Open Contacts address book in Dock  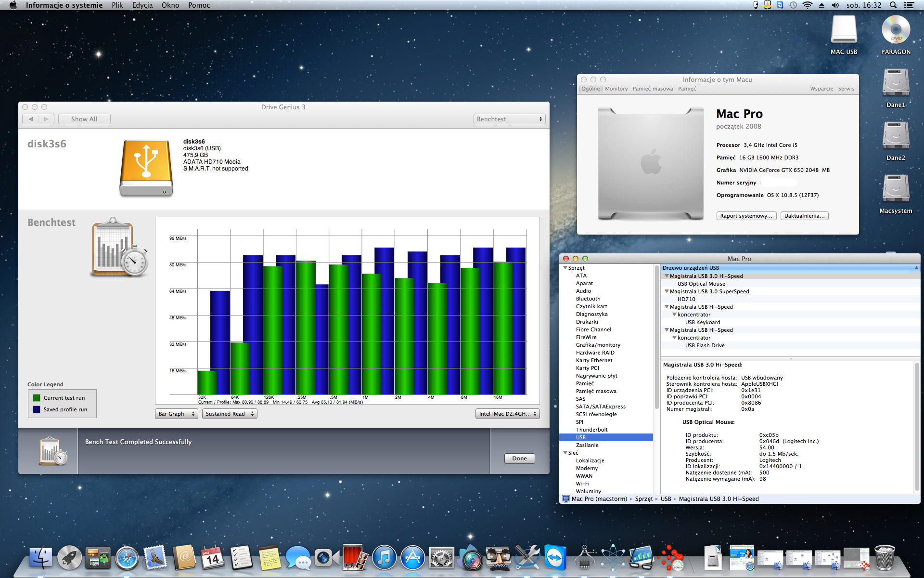(184, 558)
